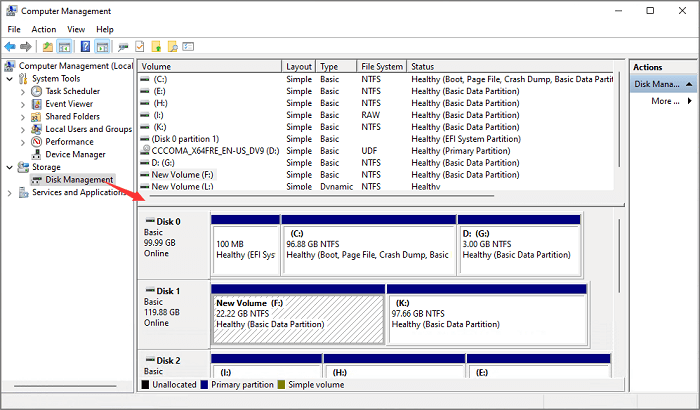Viewport: 700px width, 410px height.
Task: Click the Forward arrow toolbar icon
Action: click(28, 46)
